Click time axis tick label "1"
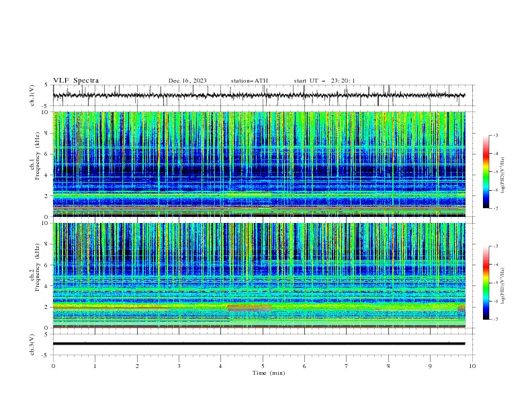The width and height of the screenshot is (532, 411). [95, 366]
